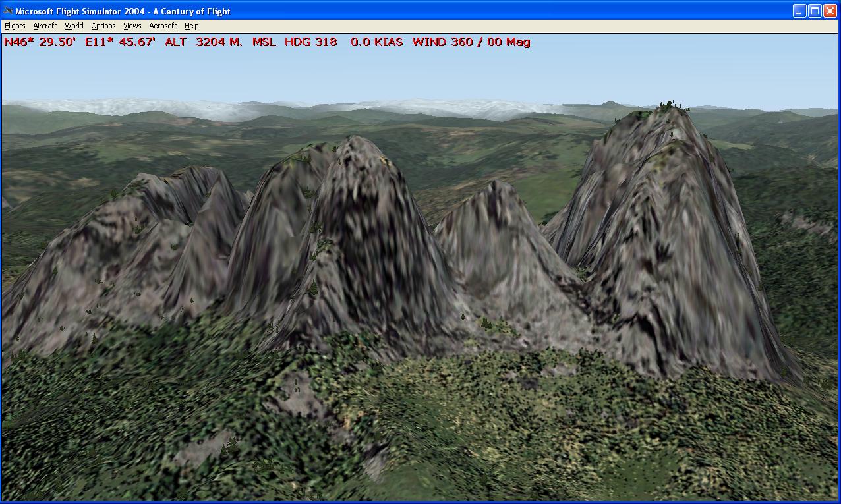This screenshot has height=504, width=841.
Task: Open the Views menu
Action: click(x=132, y=26)
